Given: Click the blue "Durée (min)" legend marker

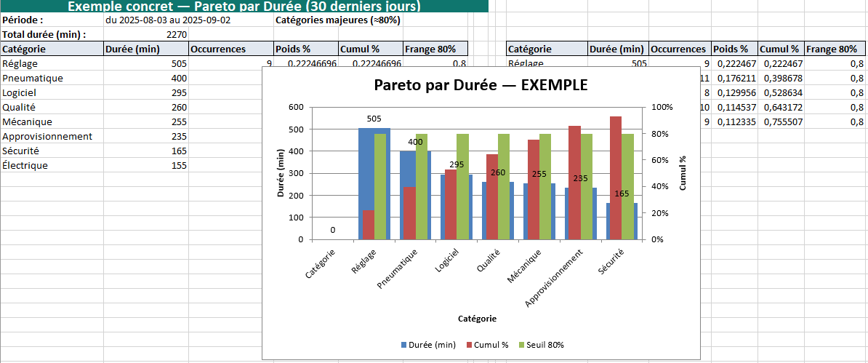Looking at the screenshot, I should (x=403, y=345).
